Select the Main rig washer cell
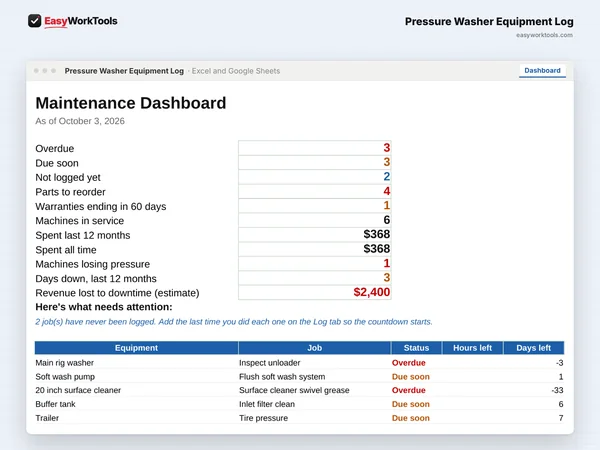The height and width of the screenshot is (450, 600). tap(136, 363)
